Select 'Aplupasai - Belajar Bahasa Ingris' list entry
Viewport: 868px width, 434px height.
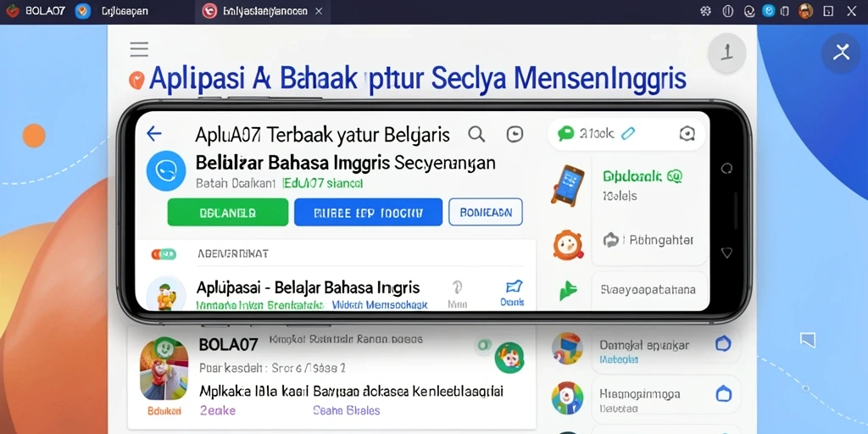point(308,287)
